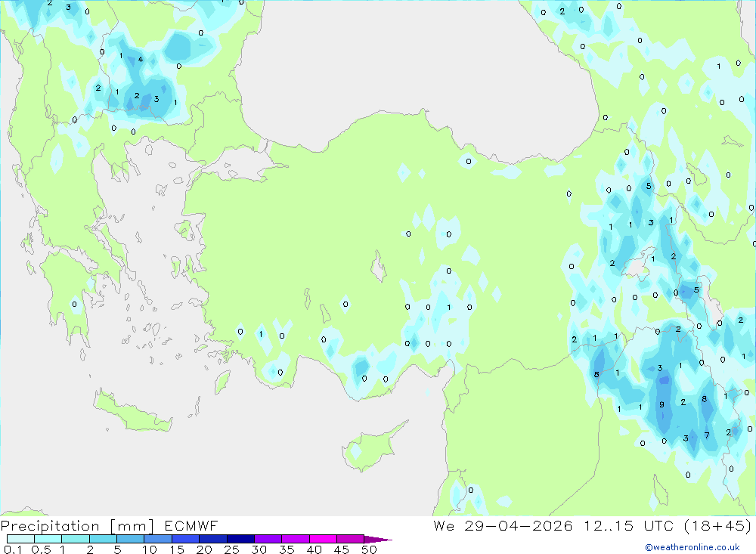Click the precipitation value '7' on the map
756x554 pixels.
(707, 435)
